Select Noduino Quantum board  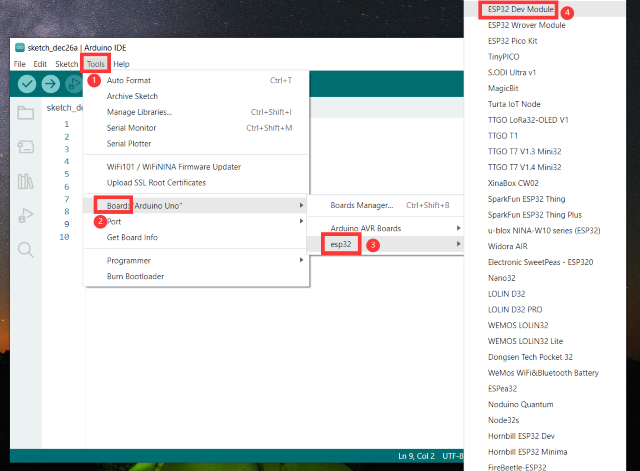(x=544, y=404)
